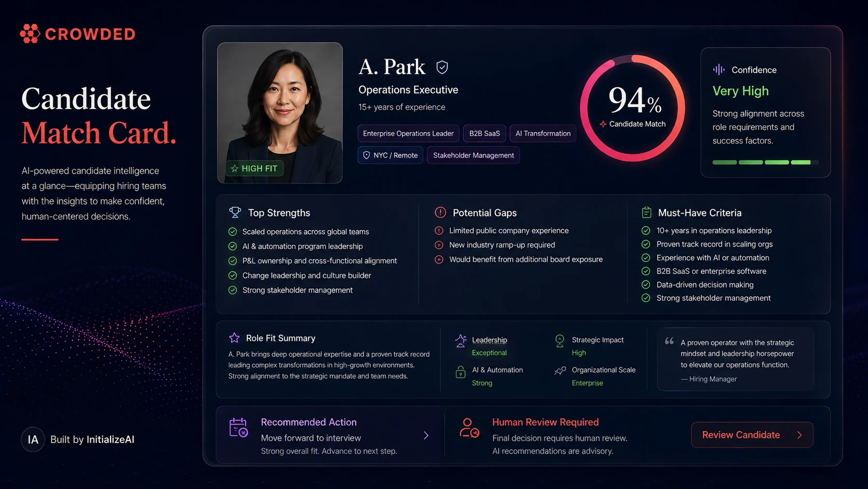The width and height of the screenshot is (868, 489).
Task: Click Strong stakeholder management in Top Strengths
Action: 297,290
